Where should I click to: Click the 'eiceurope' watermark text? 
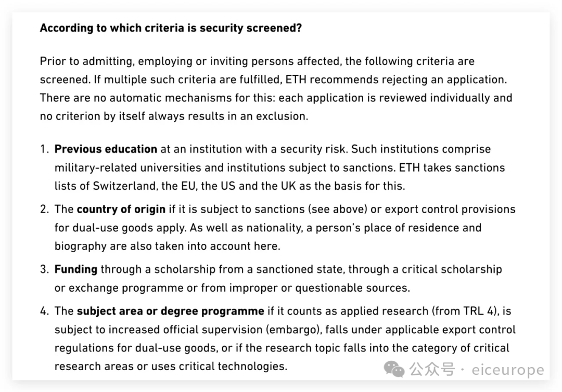tap(508, 370)
